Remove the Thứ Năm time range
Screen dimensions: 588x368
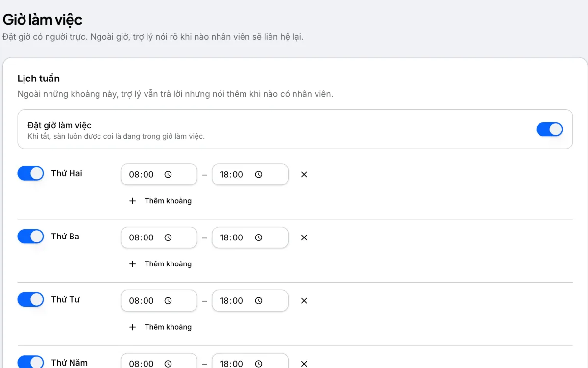(304, 364)
